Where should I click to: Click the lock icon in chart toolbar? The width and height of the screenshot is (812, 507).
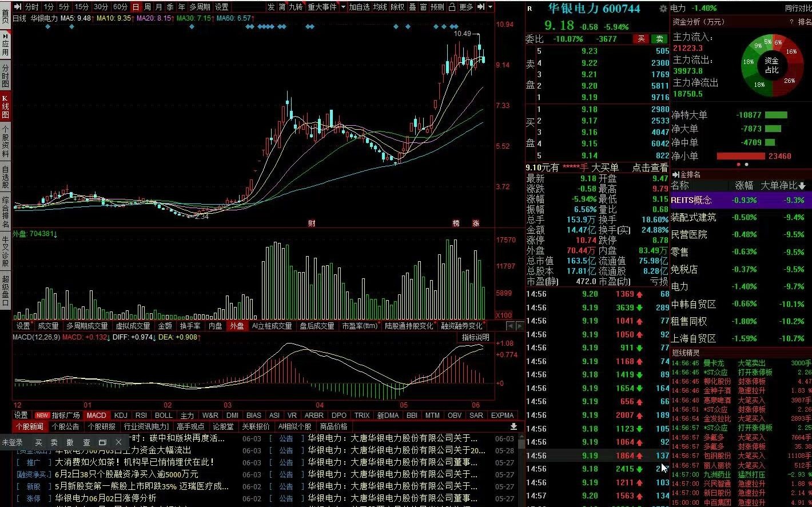[x=452, y=7]
